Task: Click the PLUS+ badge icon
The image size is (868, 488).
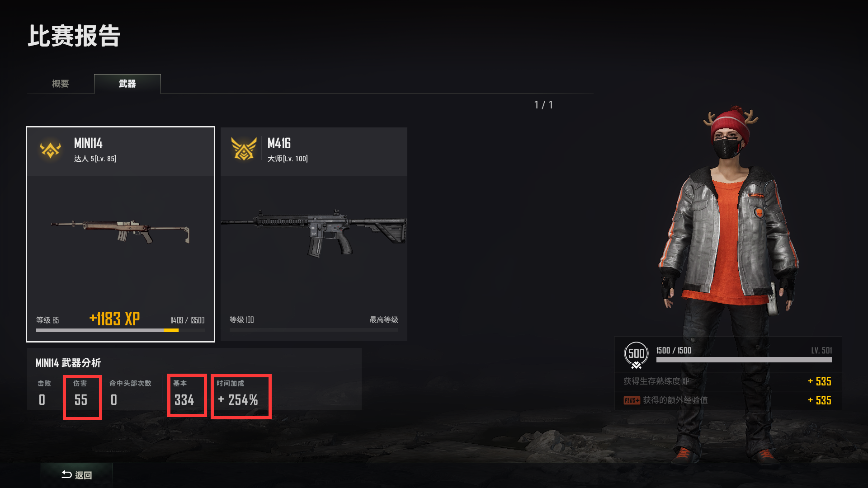Action: (632, 400)
